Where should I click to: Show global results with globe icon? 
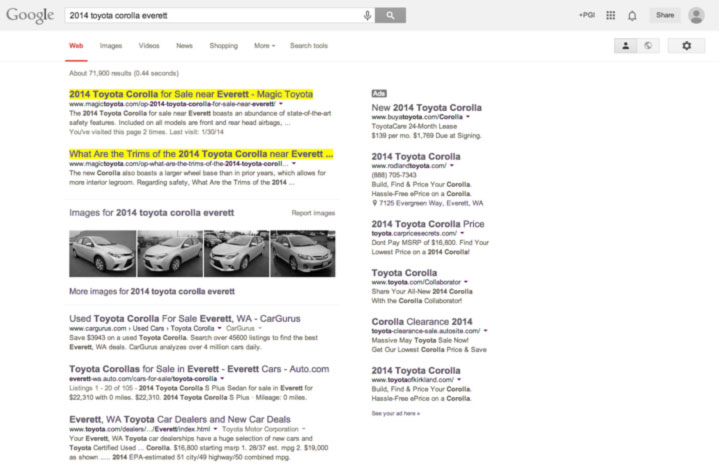[648, 45]
